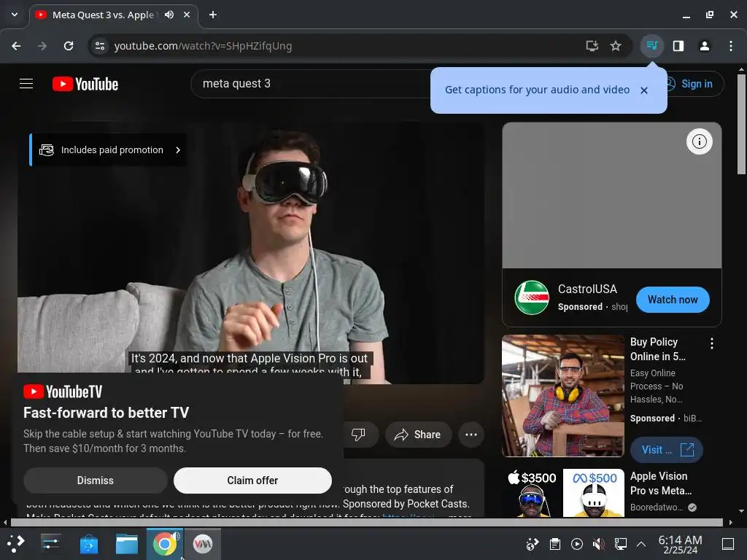
Task: Dismiss the YouTube TV offer
Action: click(96, 481)
